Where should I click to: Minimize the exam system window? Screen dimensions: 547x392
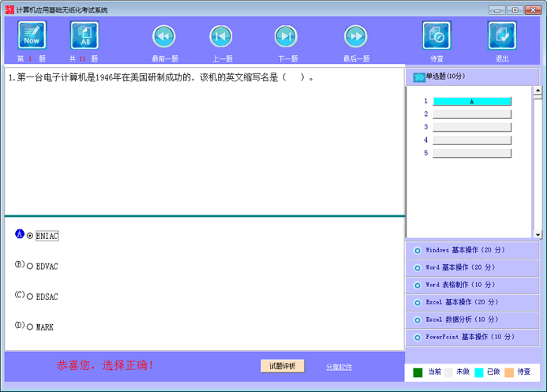(x=497, y=10)
